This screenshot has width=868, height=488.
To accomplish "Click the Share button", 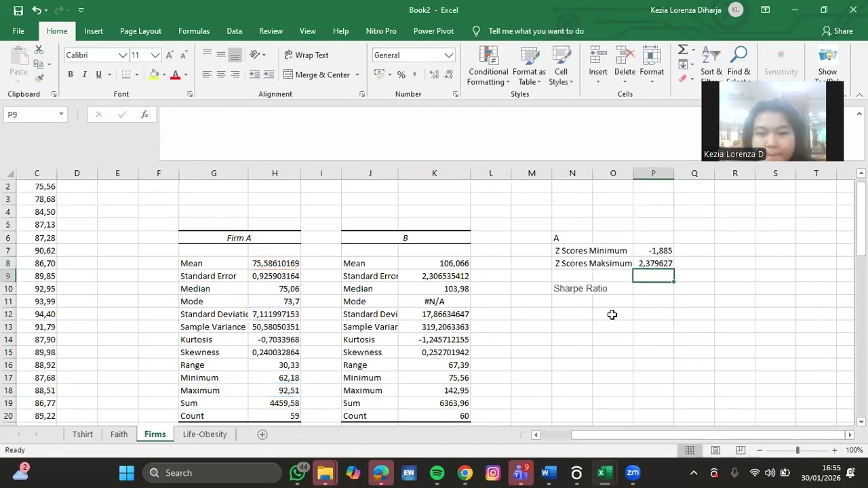I will tap(837, 31).
